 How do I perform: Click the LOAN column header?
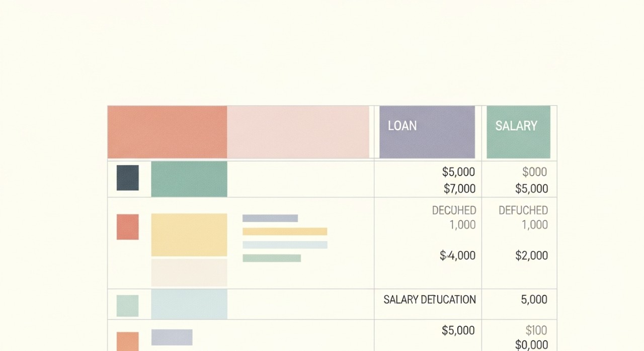(x=427, y=132)
